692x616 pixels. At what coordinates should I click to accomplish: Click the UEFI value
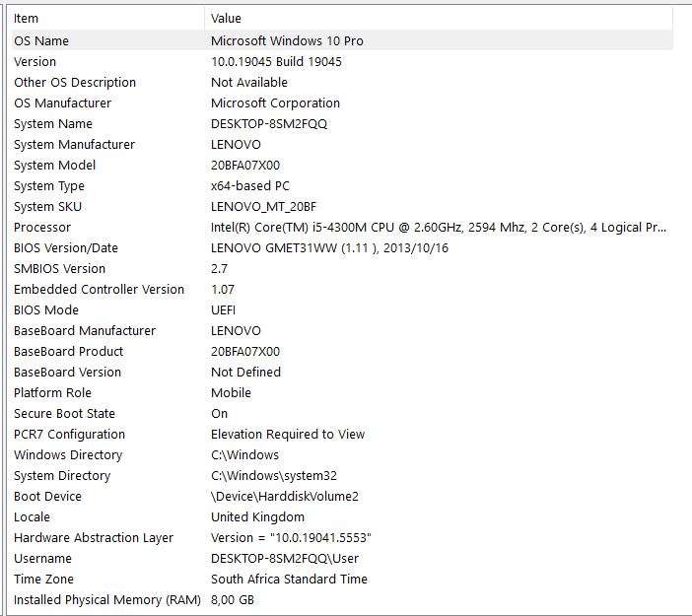pyautogui.click(x=224, y=310)
